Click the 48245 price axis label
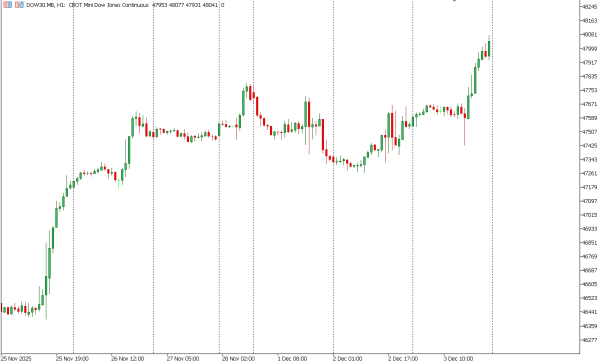 pyautogui.click(x=589, y=7)
